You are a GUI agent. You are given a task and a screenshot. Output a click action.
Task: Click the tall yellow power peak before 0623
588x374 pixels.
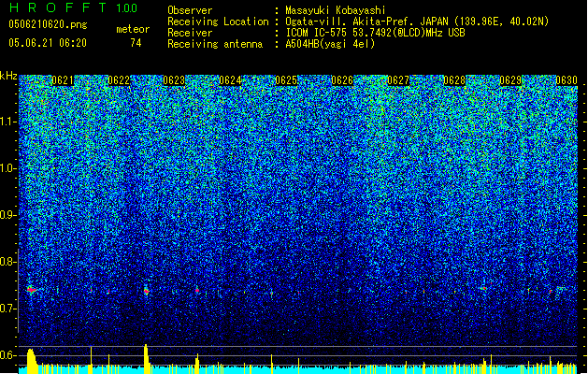pos(146,359)
